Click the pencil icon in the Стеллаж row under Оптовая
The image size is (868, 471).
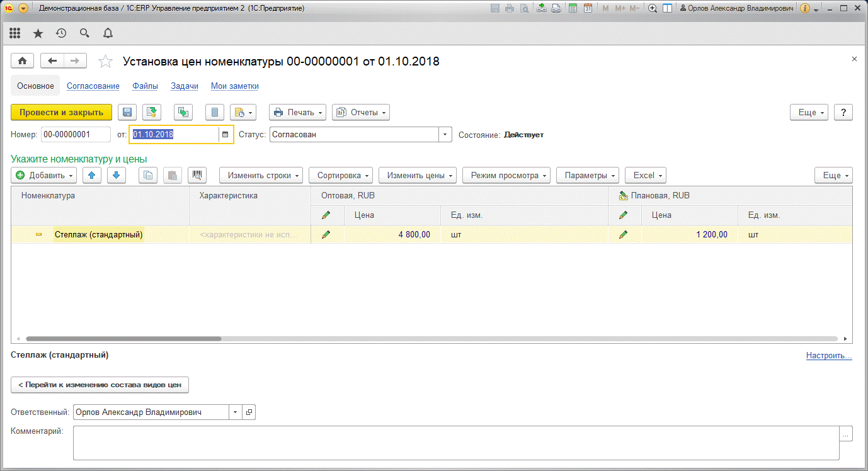tap(326, 234)
